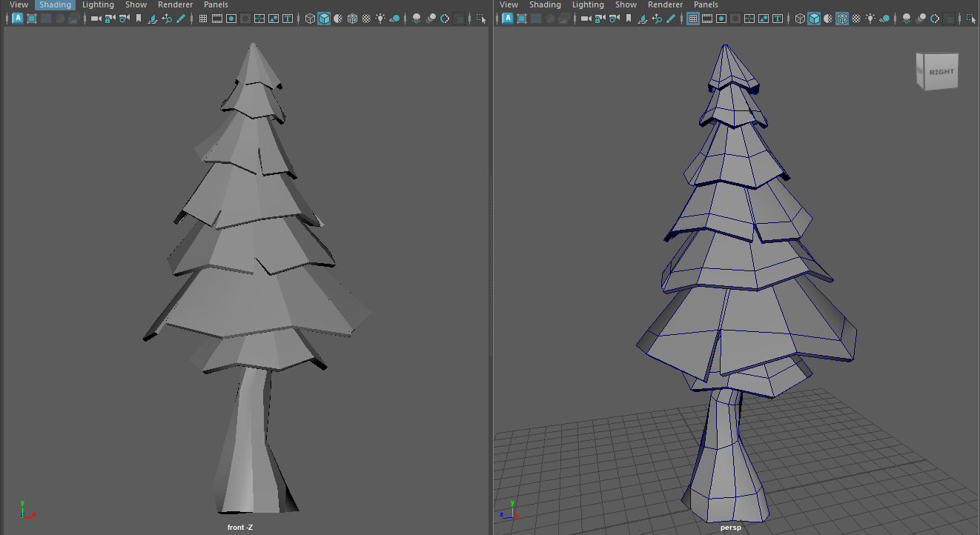The width and height of the screenshot is (980, 535).
Task: Toggle grid display in persp panel toolbar
Action: point(693,19)
